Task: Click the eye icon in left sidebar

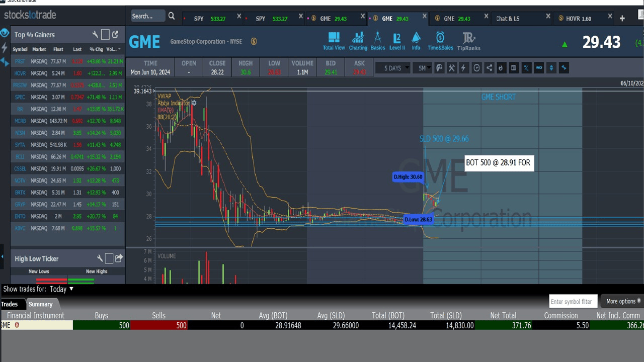Action: 5,33
